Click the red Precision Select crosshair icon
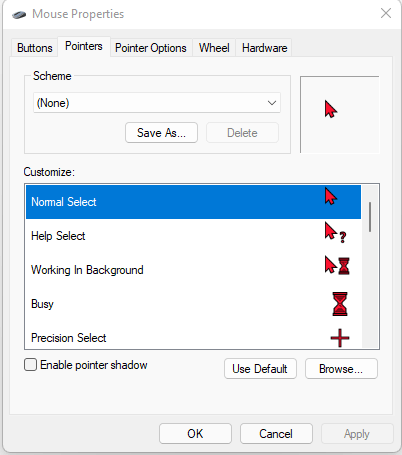Screen dimensions: 402x455 click(340, 338)
